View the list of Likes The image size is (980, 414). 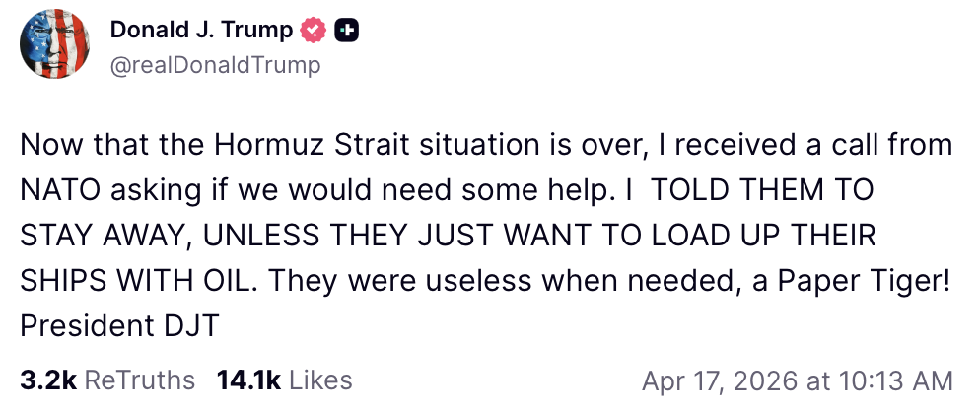pyautogui.click(x=320, y=379)
